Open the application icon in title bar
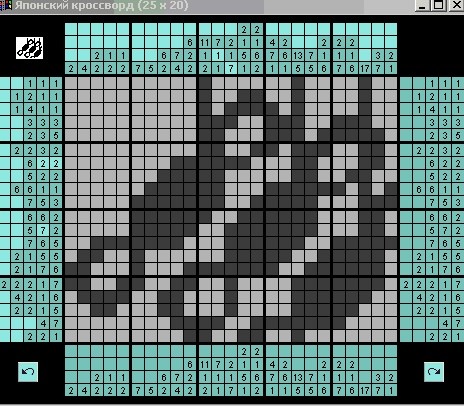 coord(6,5)
